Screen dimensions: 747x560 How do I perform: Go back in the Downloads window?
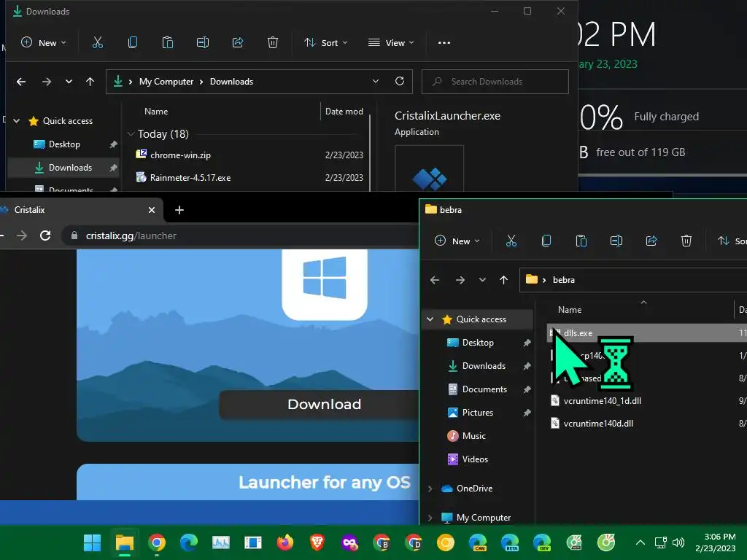point(21,82)
